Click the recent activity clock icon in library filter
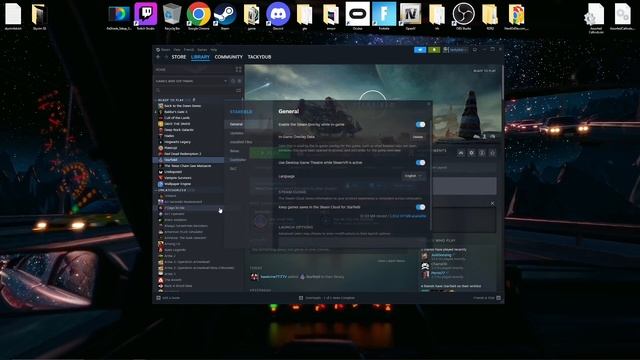This screenshot has width=640, height=360. click(233, 81)
